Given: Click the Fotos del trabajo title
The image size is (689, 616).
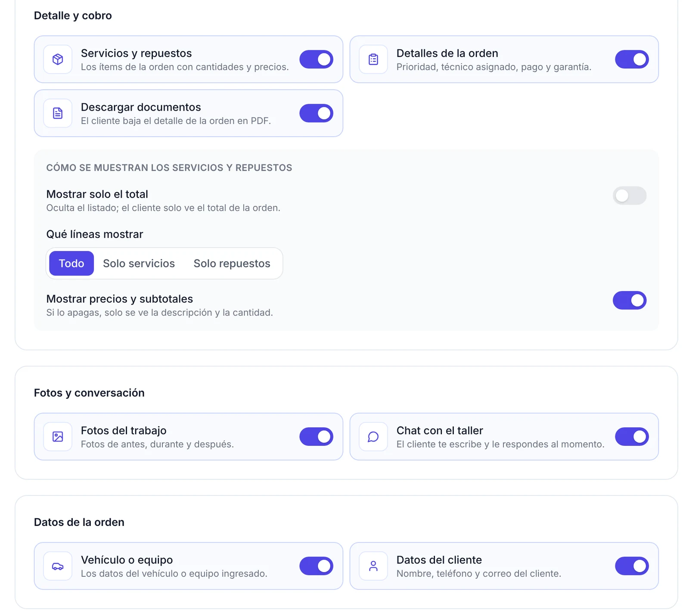Looking at the screenshot, I should [x=124, y=430].
